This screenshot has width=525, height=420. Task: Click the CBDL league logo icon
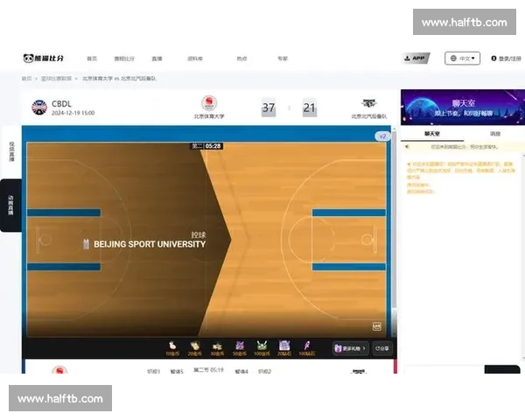[39, 108]
